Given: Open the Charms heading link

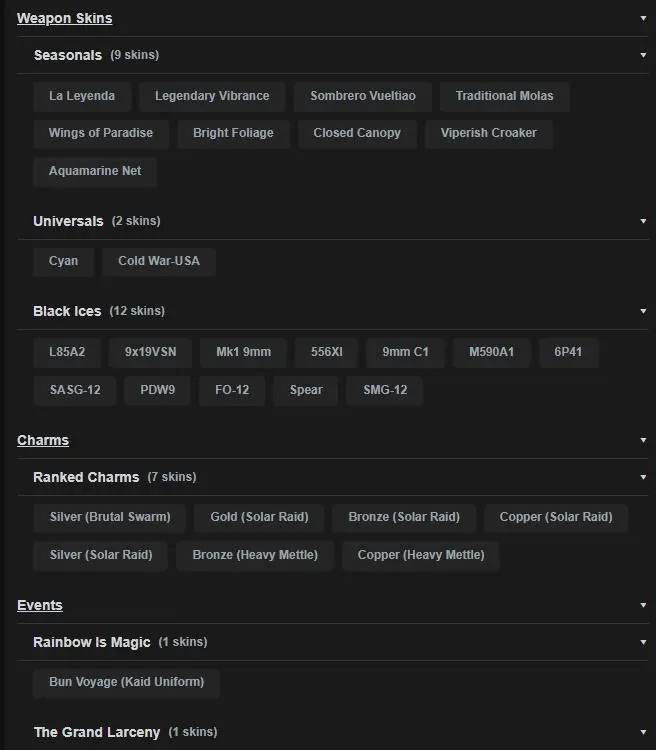Looking at the screenshot, I should (43, 440).
